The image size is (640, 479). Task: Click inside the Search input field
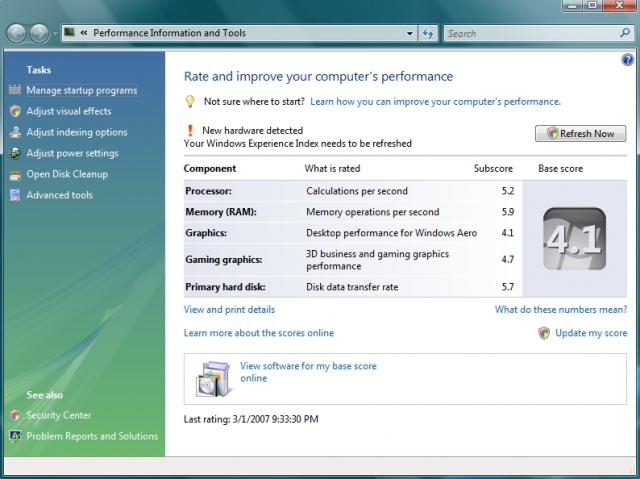531,33
